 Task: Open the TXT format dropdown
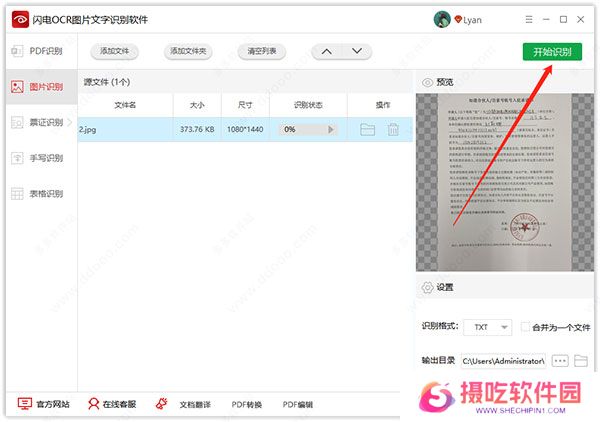489,327
